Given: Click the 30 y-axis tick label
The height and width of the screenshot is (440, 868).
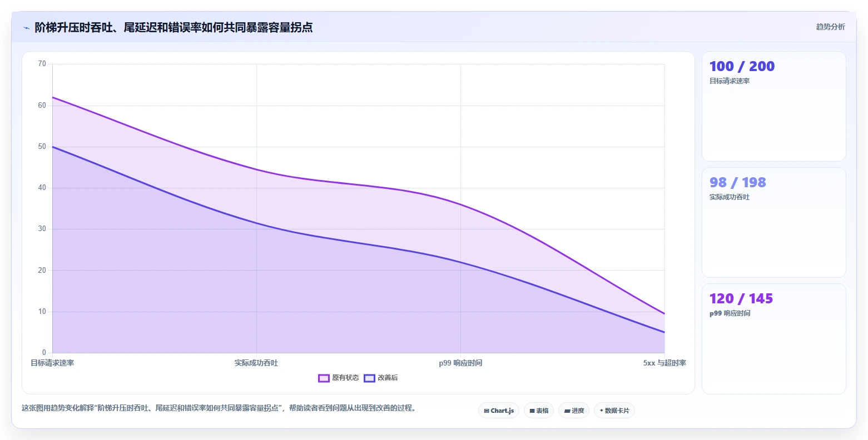Looking at the screenshot, I should tap(42, 229).
